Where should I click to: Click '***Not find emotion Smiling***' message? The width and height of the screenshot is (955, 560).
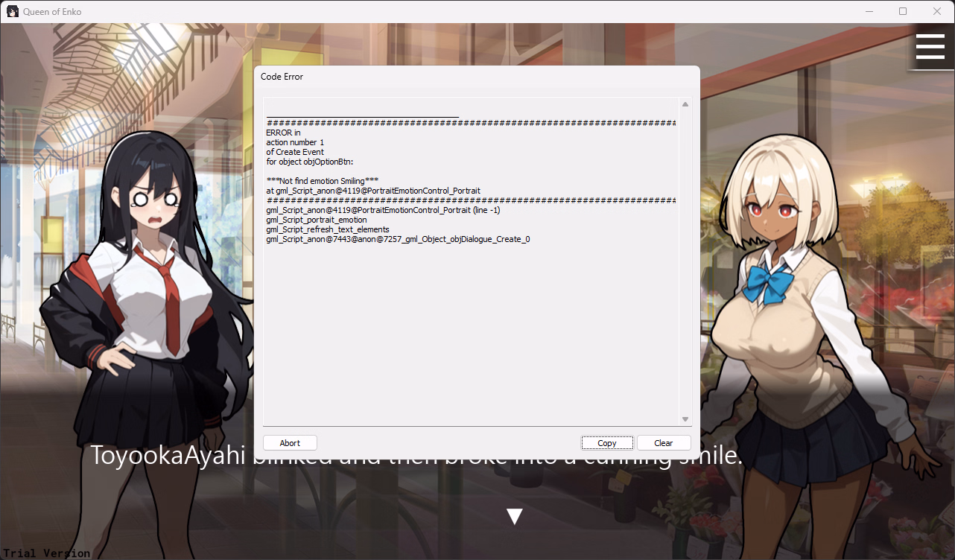click(x=323, y=181)
